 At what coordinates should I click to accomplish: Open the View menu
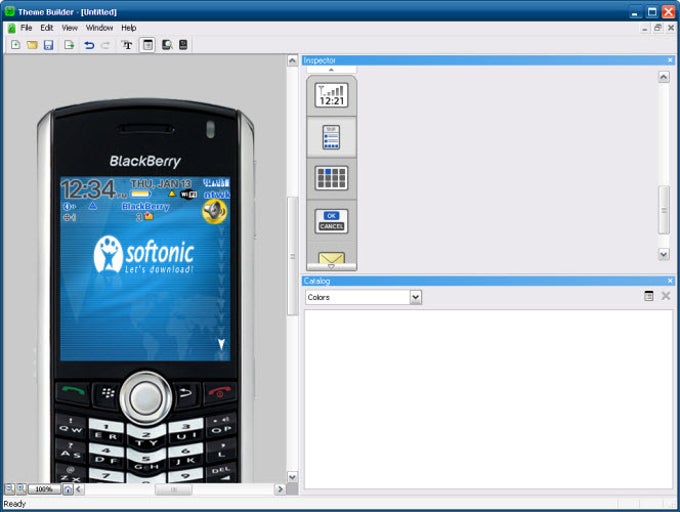coord(69,28)
